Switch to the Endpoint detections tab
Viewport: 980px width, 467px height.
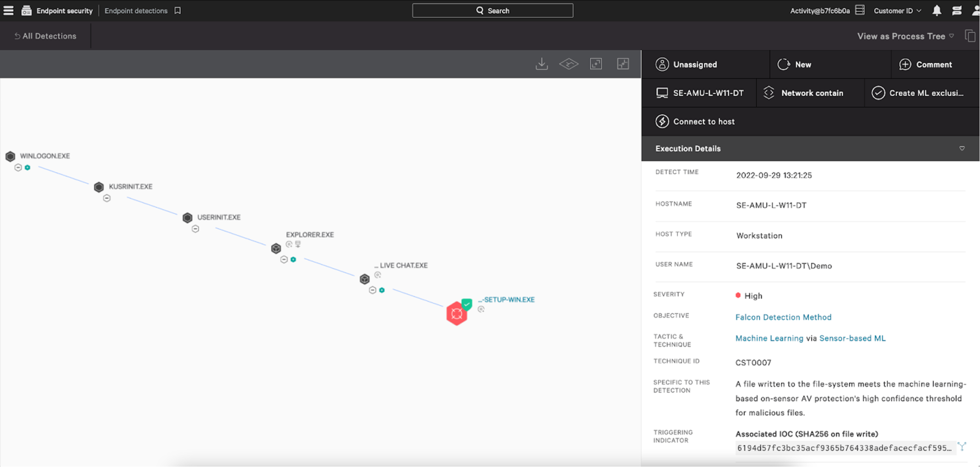tap(136, 10)
